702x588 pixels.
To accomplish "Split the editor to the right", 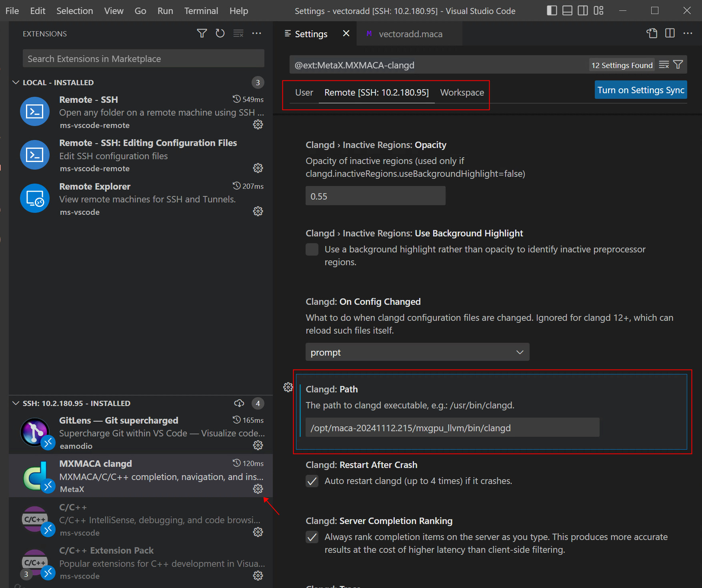I will [670, 34].
